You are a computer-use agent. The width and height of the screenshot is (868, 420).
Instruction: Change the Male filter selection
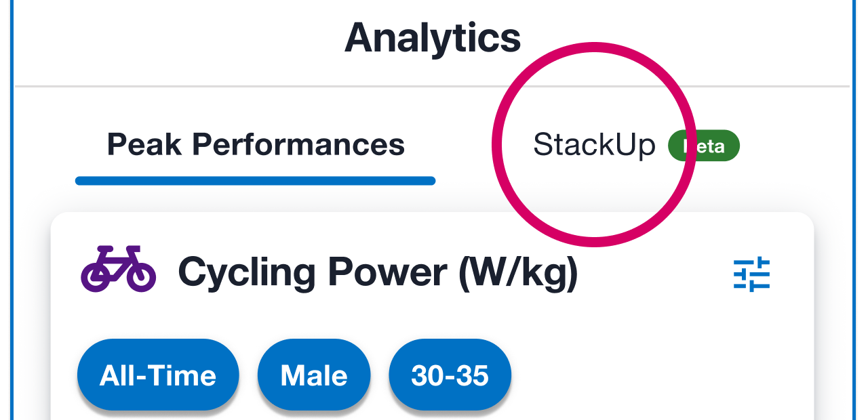click(x=313, y=375)
